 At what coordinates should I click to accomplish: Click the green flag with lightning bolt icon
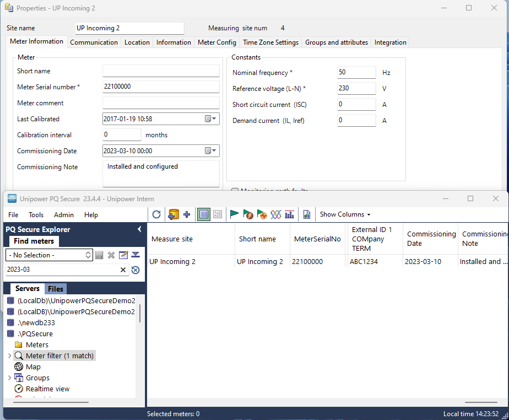pos(248,214)
